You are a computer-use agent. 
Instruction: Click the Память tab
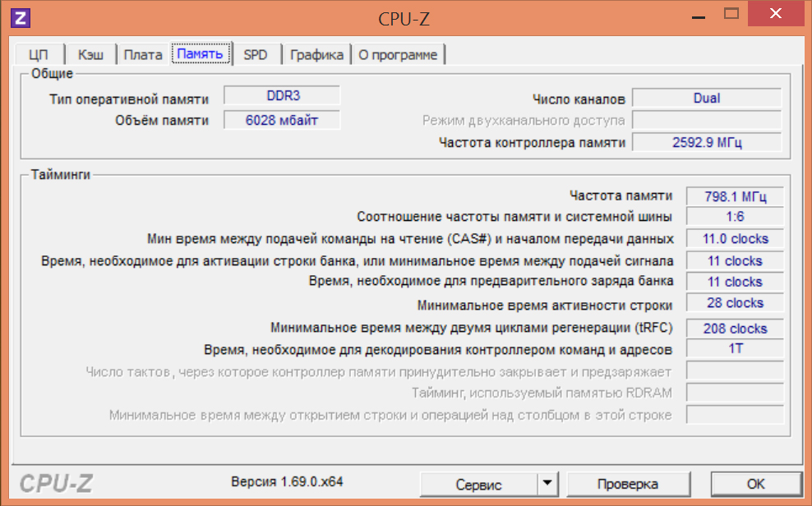(201, 54)
